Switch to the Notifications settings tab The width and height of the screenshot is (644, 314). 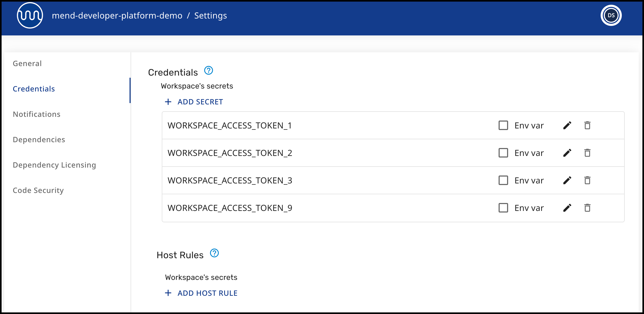(x=36, y=114)
